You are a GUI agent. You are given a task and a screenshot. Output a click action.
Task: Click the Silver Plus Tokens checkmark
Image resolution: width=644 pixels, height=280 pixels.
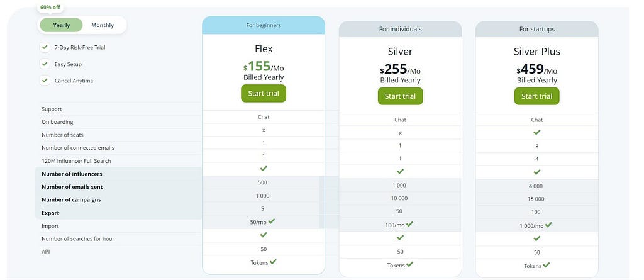(547, 265)
